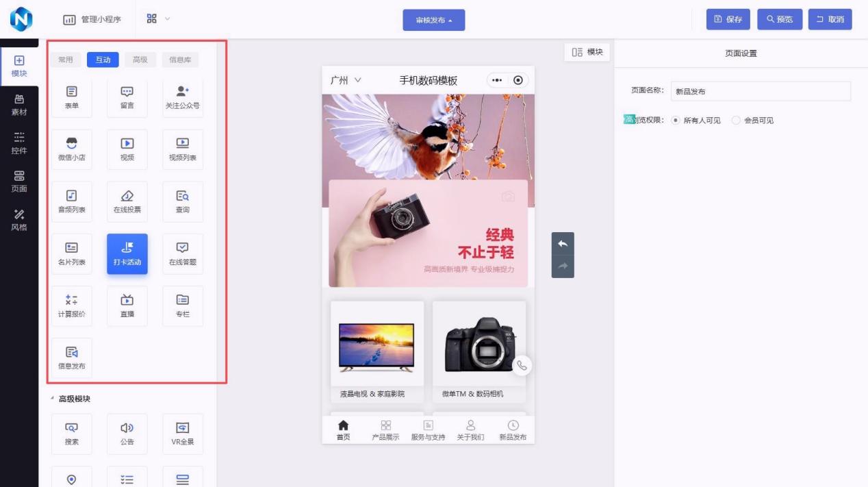Choose the 打卡活动 module

pyautogui.click(x=127, y=253)
